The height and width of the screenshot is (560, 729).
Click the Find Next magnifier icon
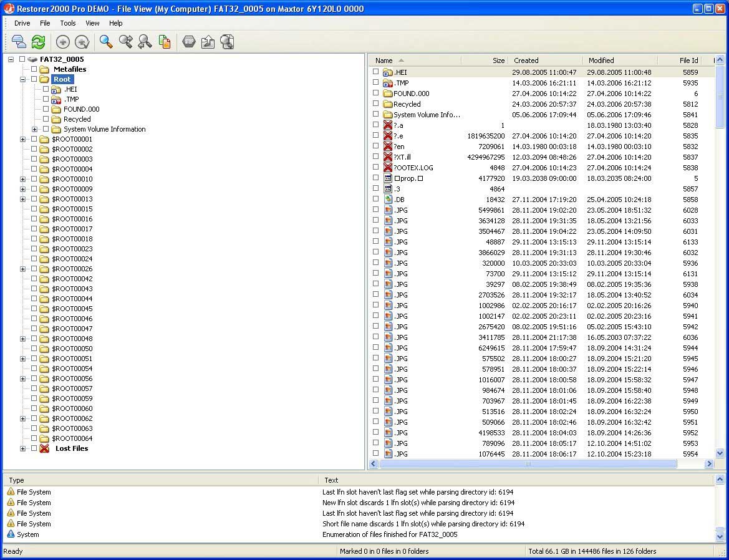click(125, 42)
